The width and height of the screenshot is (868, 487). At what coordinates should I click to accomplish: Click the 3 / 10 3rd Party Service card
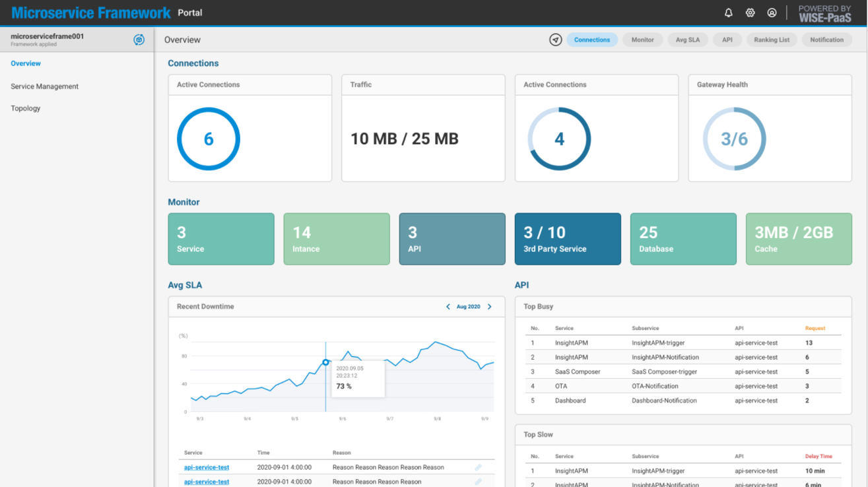(x=568, y=239)
